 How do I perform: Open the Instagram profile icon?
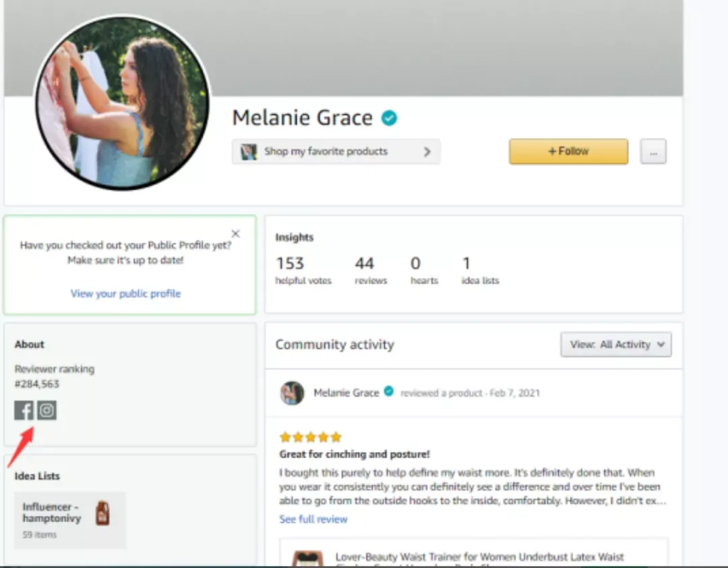(x=47, y=410)
